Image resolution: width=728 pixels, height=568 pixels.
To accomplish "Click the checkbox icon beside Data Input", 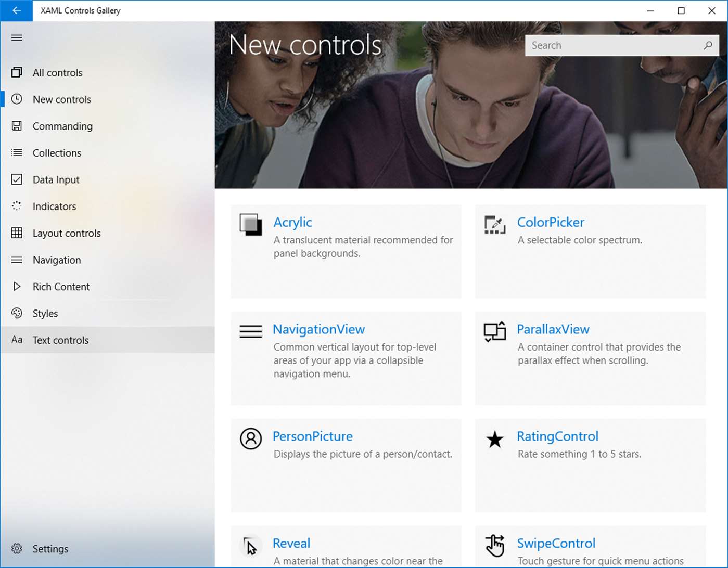I will click(17, 179).
